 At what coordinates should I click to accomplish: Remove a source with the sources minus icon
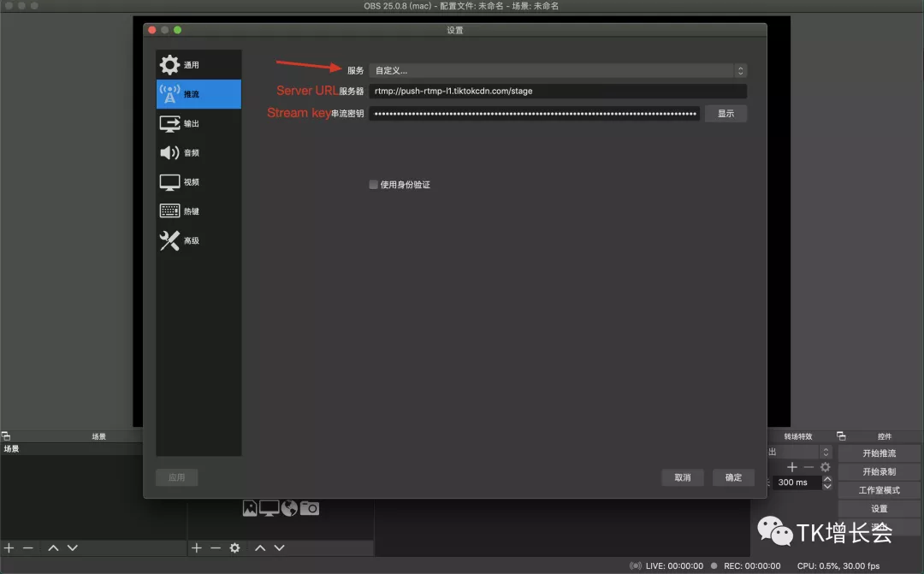click(216, 548)
